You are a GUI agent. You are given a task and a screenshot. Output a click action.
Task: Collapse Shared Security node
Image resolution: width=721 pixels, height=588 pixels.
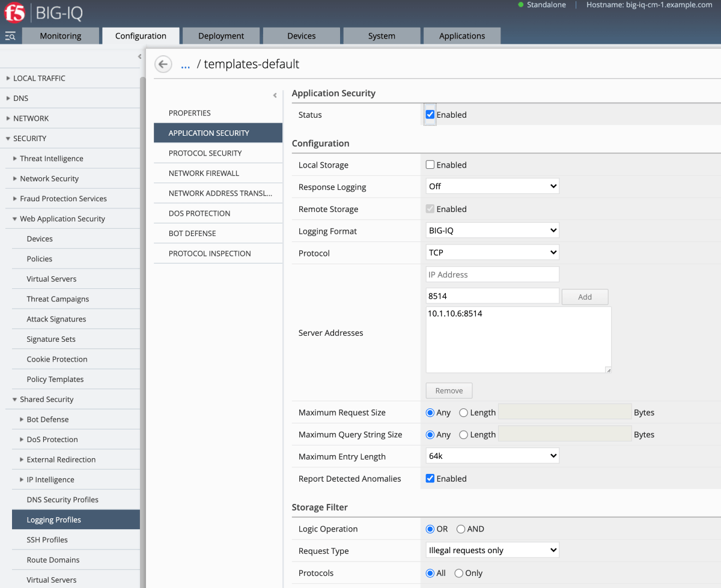point(15,399)
